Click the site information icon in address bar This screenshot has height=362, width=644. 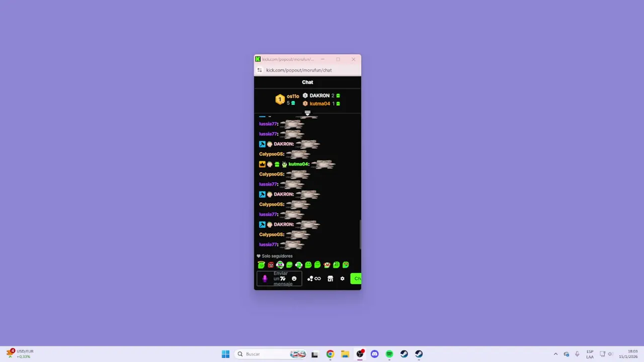260,70
